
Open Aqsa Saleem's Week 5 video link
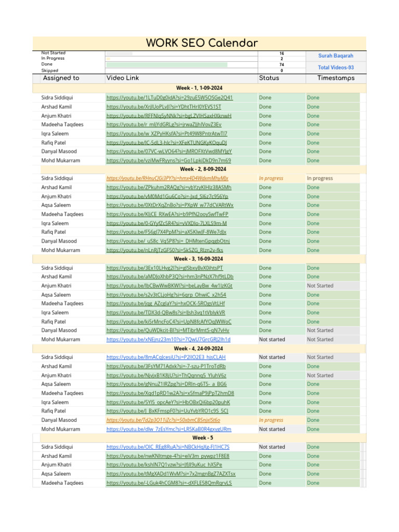point(170,474)
